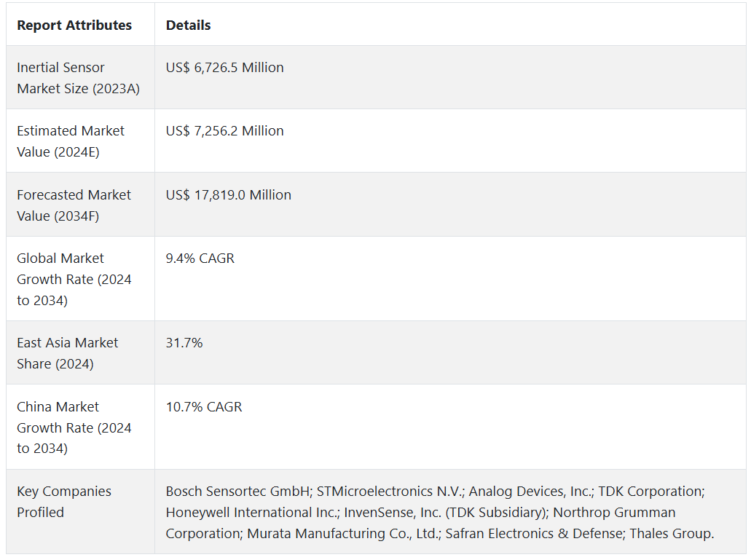This screenshot has width=751, height=560.
Task: Click the "31.7%" market share value
Action: coord(184,343)
